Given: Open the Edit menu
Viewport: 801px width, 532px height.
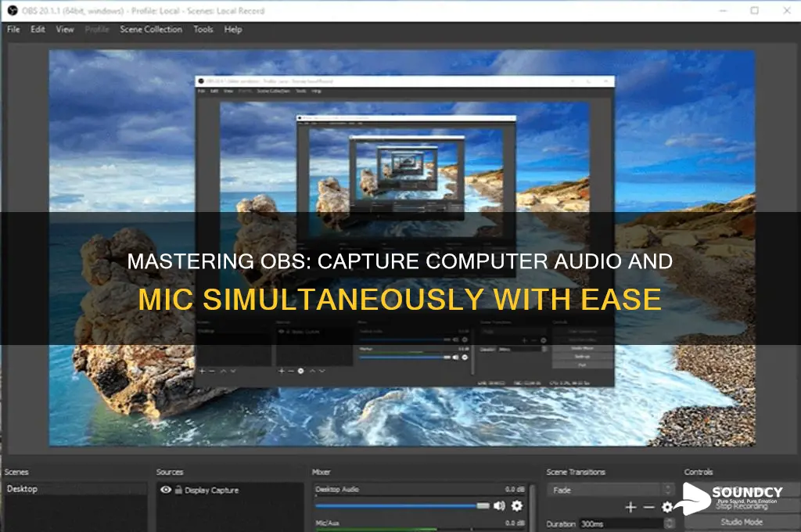Looking at the screenshot, I should (x=38, y=30).
